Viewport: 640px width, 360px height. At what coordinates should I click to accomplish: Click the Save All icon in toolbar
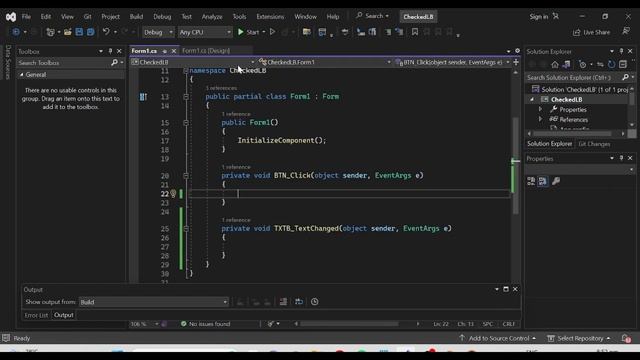91,32
